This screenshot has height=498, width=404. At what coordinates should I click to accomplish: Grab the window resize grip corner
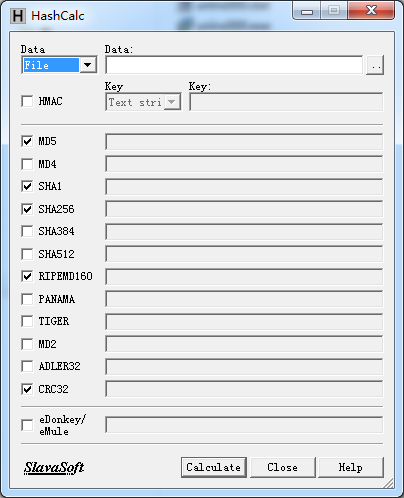click(x=388, y=483)
